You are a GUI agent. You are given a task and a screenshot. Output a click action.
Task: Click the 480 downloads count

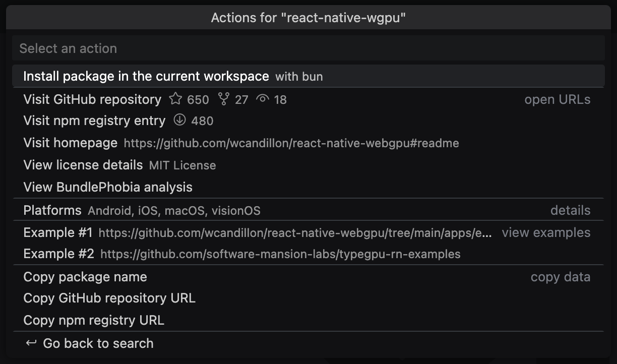pyautogui.click(x=202, y=121)
